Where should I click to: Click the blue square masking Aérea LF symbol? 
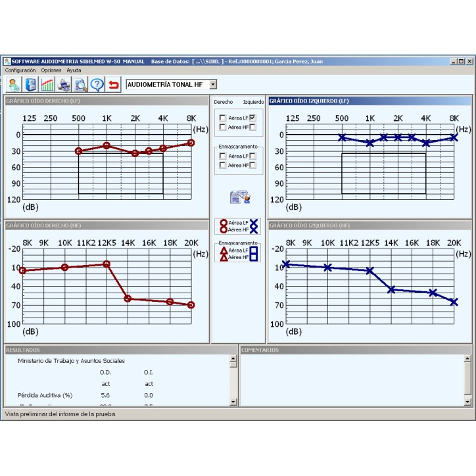(254, 250)
